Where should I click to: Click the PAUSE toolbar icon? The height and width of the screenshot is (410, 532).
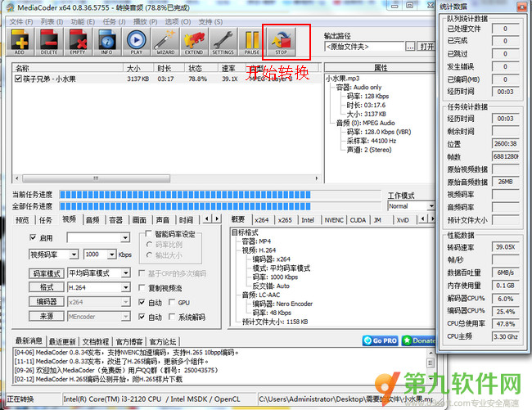pyautogui.click(x=252, y=42)
